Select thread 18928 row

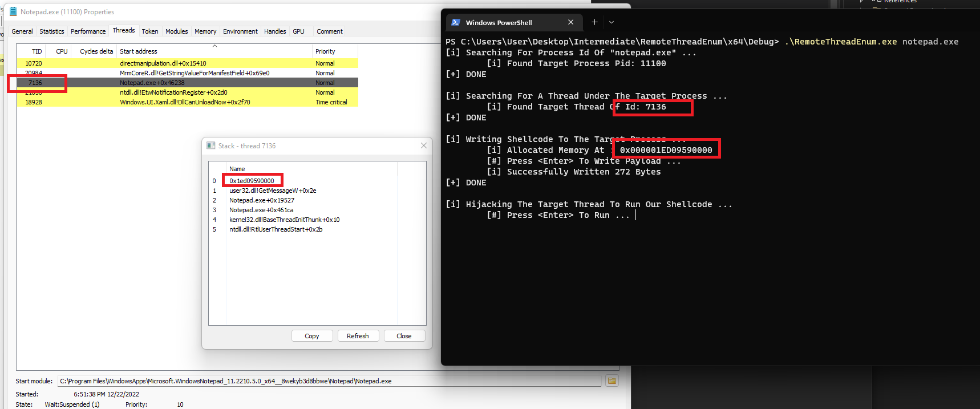[x=187, y=102]
